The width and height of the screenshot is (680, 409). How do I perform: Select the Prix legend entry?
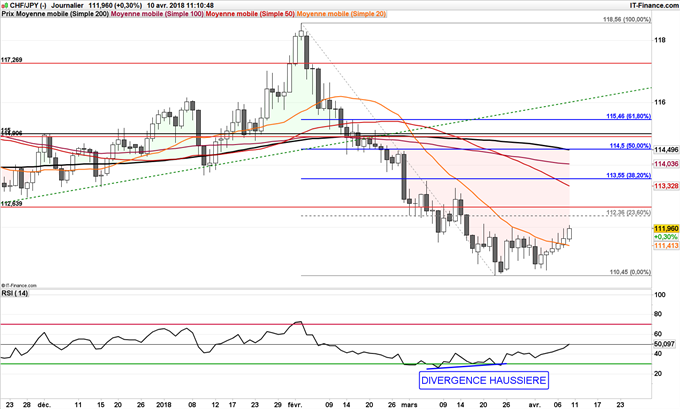pos(8,14)
